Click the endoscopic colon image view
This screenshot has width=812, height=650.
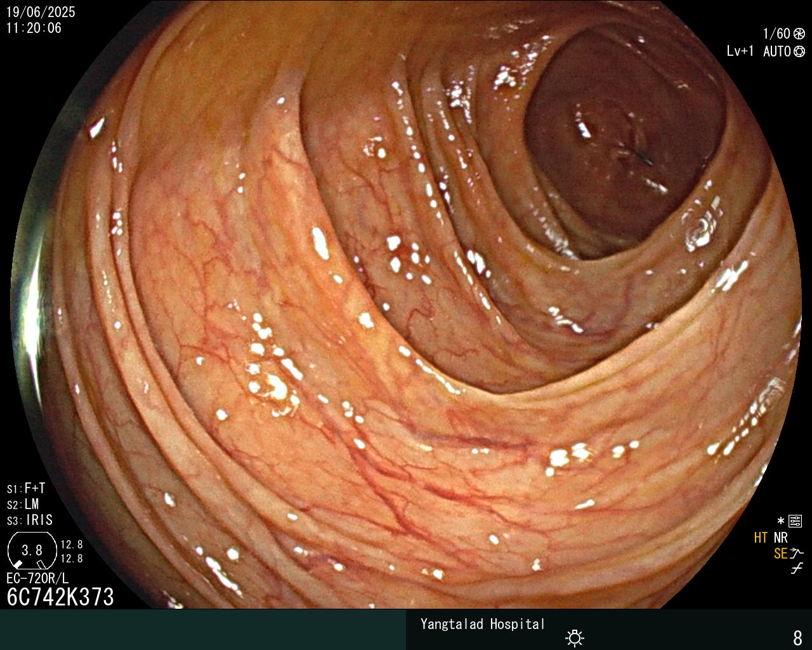pos(406,305)
